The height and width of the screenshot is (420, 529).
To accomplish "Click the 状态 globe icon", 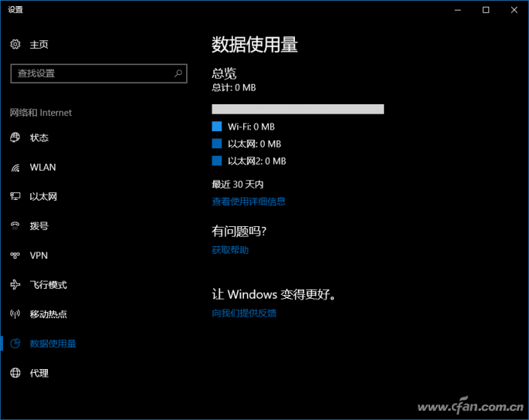I will click(15, 137).
